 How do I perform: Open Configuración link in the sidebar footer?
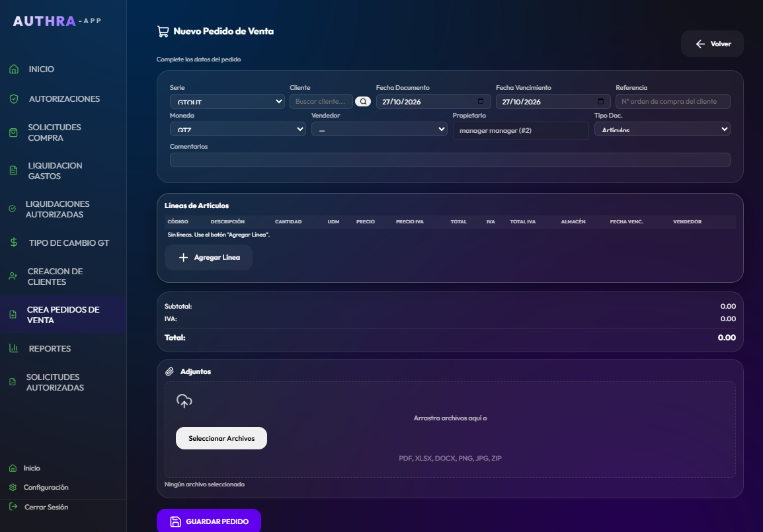(x=46, y=487)
